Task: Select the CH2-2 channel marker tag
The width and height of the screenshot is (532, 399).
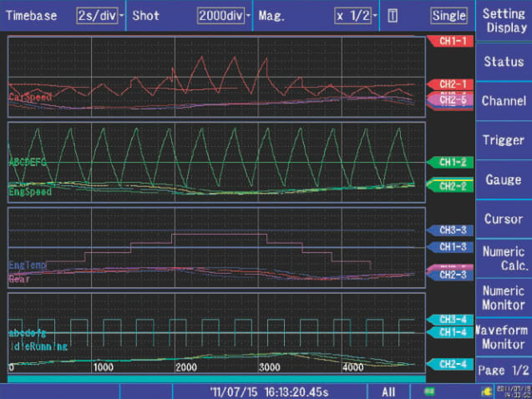Action: pyautogui.click(x=450, y=186)
